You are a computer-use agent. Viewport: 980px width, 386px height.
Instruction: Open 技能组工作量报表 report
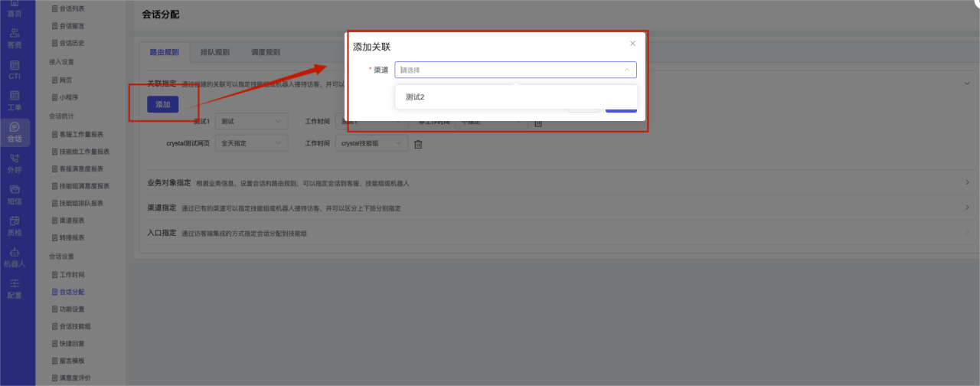(x=80, y=152)
